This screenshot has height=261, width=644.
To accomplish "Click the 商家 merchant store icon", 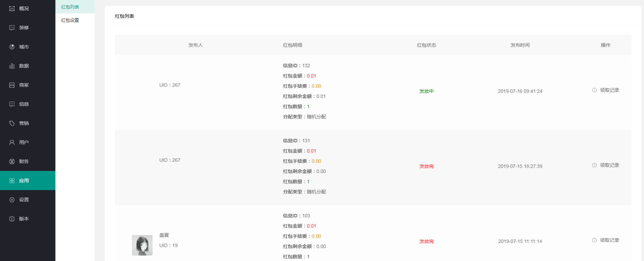I will pos(12,85).
